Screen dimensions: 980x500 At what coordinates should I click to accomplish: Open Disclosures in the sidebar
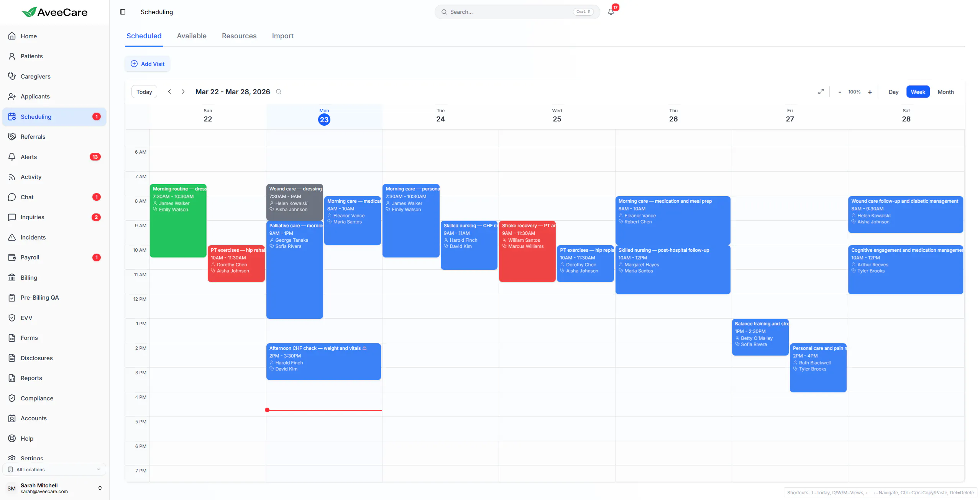click(54, 358)
